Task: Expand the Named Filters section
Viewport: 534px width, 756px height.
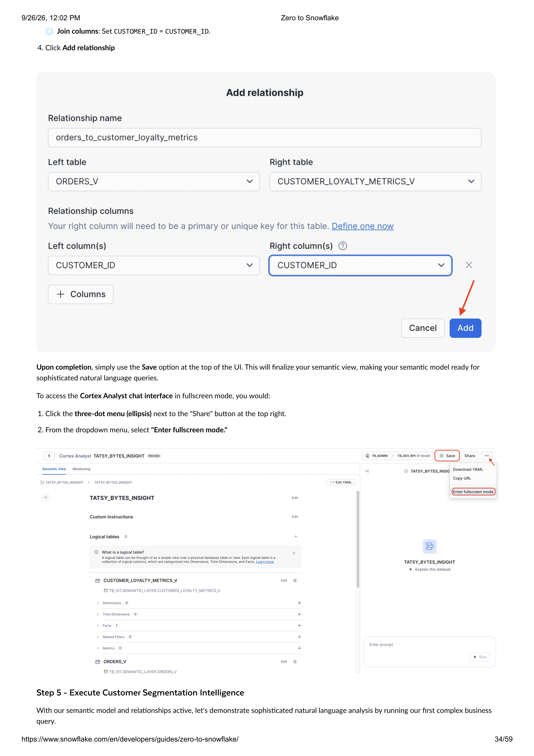Action: (98, 637)
